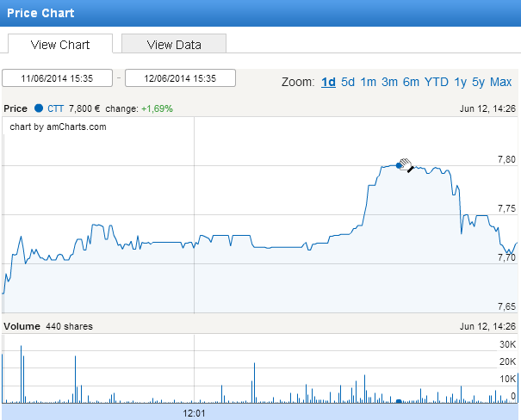Pick the 6m zoom option
Image resolution: width=521 pixels, height=420 pixels.
click(411, 82)
